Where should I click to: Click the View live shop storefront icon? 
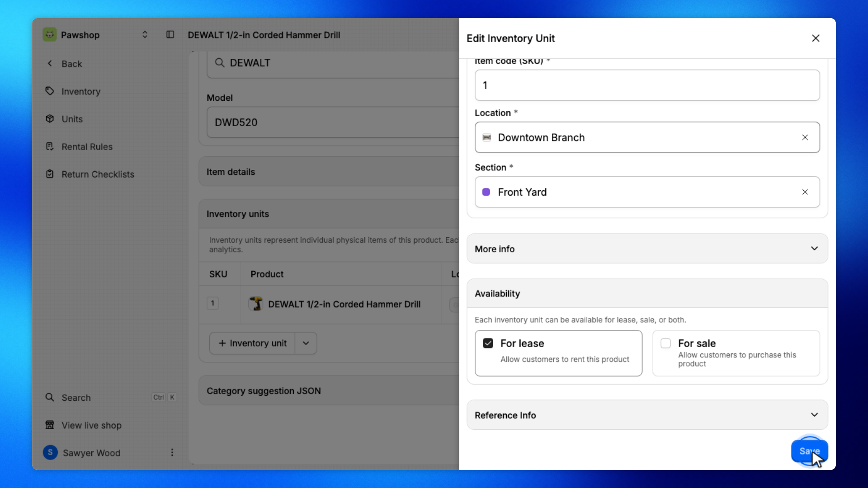pyautogui.click(x=50, y=425)
